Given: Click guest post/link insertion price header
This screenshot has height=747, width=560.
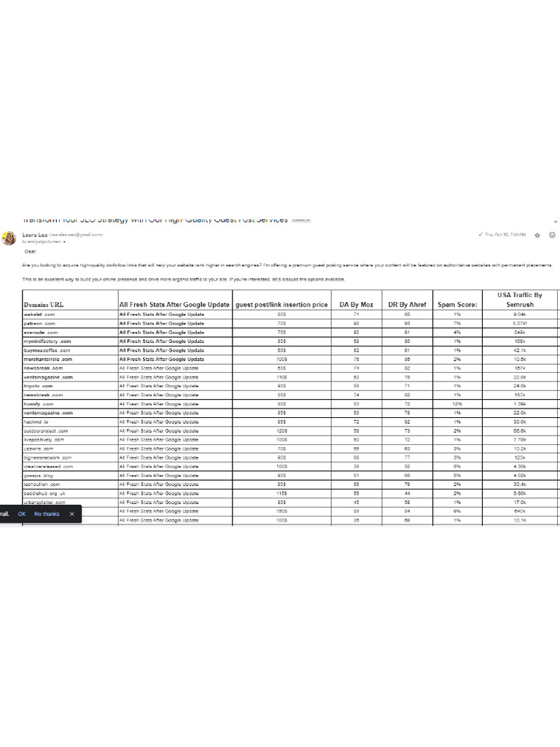Looking at the screenshot, I should 281,300.
